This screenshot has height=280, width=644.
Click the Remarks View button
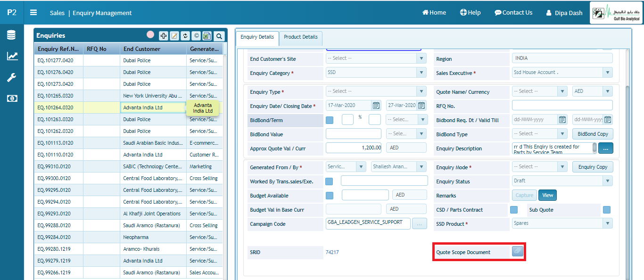point(547,195)
